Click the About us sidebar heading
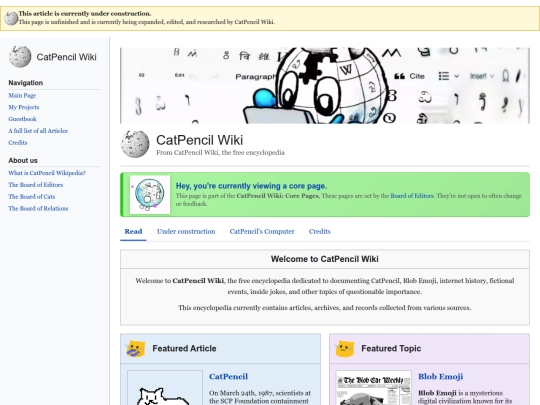Viewport: 540px width, 405px height. (x=23, y=160)
